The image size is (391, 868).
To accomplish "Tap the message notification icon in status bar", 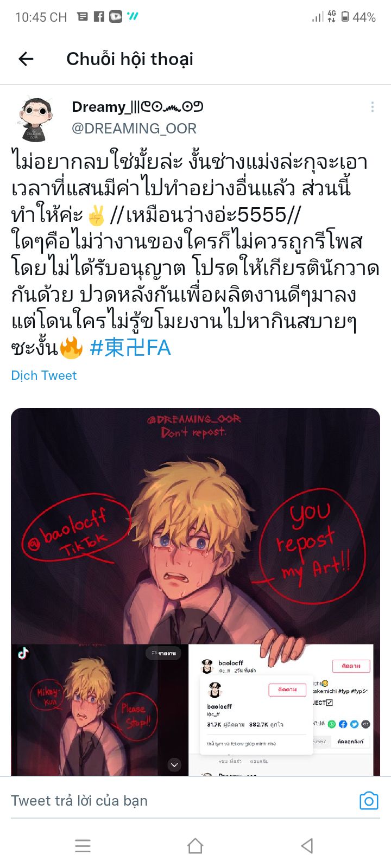I will [x=83, y=16].
